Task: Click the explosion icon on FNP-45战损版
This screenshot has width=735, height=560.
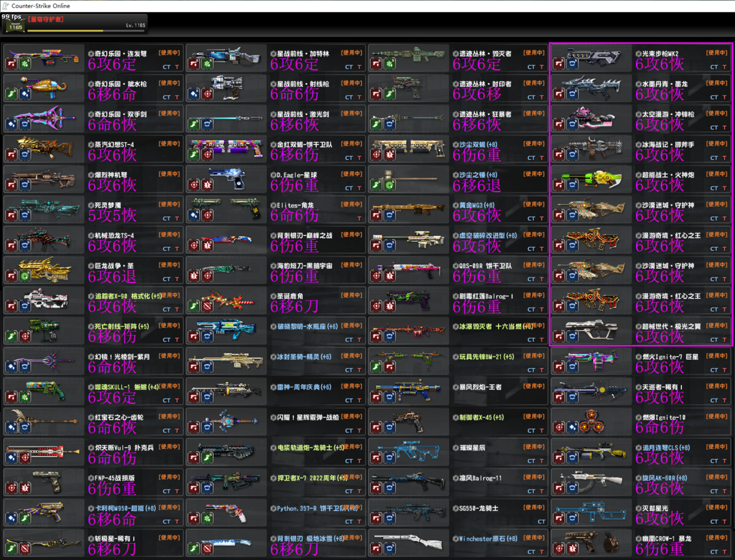Action: click(24, 487)
